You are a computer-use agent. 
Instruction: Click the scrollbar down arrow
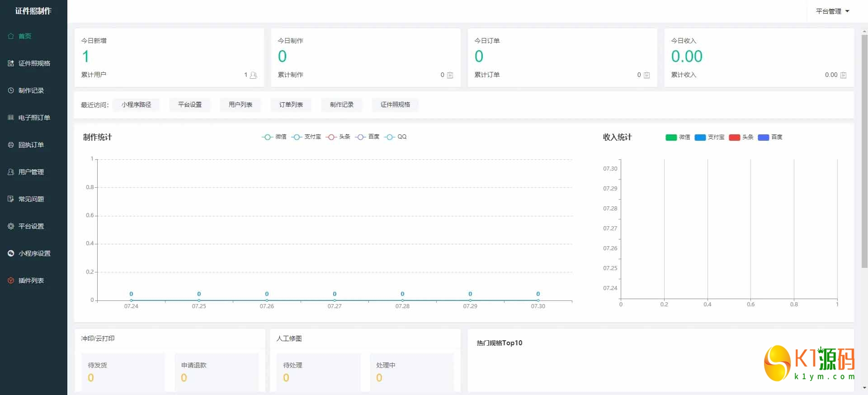(864, 388)
